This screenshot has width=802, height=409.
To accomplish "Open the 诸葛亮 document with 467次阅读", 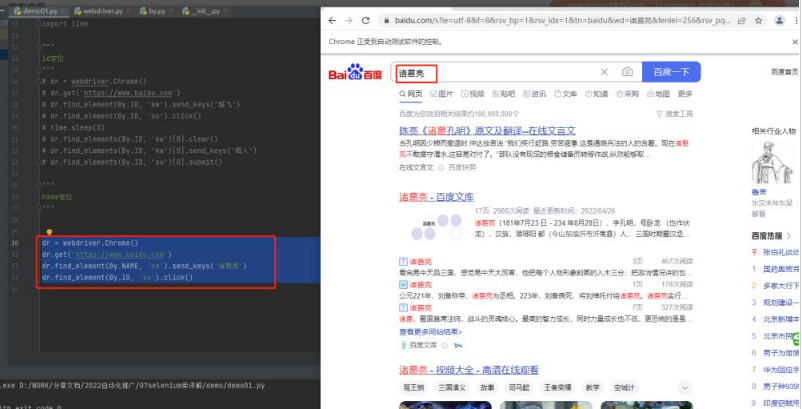I will point(420,261).
